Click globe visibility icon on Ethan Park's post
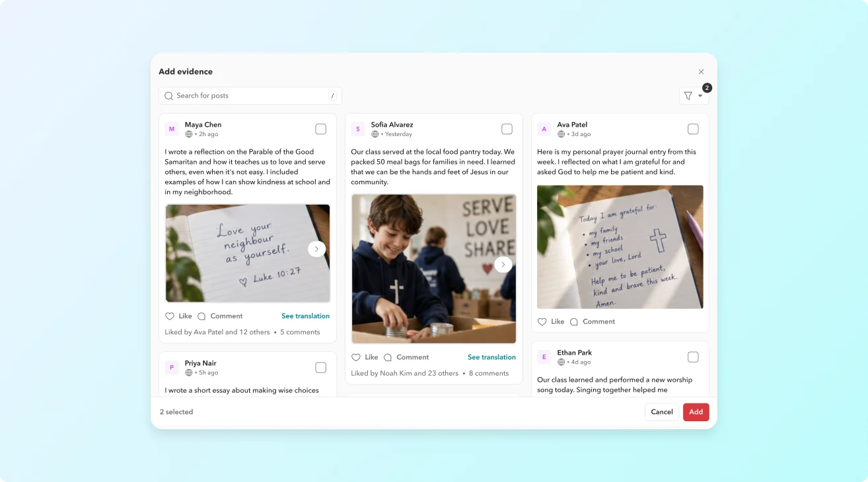 (561, 362)
